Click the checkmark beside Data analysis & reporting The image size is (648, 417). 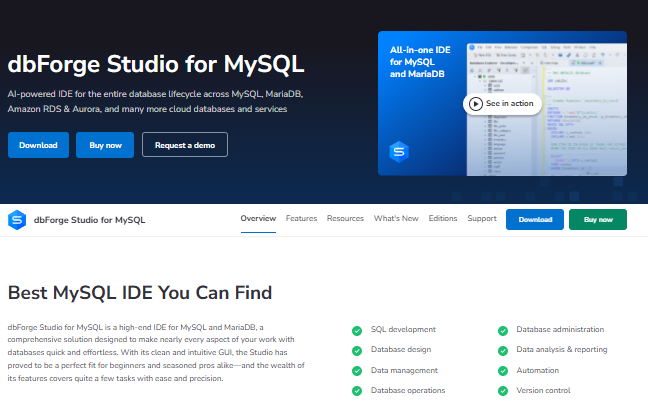point(503,351)
